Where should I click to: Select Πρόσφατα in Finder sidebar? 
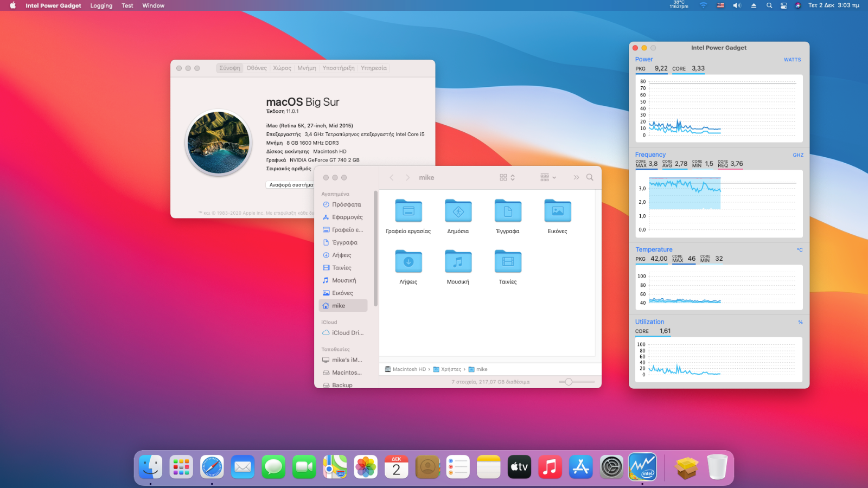(x=343, y=204)
